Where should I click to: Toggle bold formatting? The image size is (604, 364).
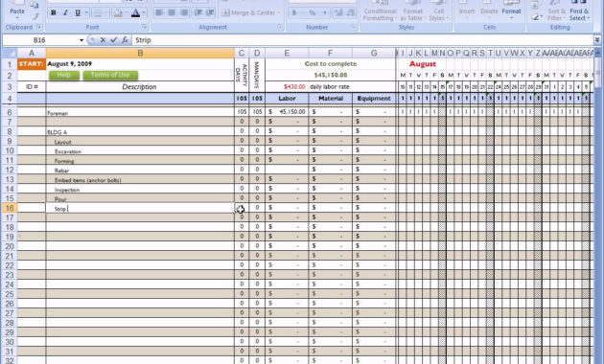(53, 12)
